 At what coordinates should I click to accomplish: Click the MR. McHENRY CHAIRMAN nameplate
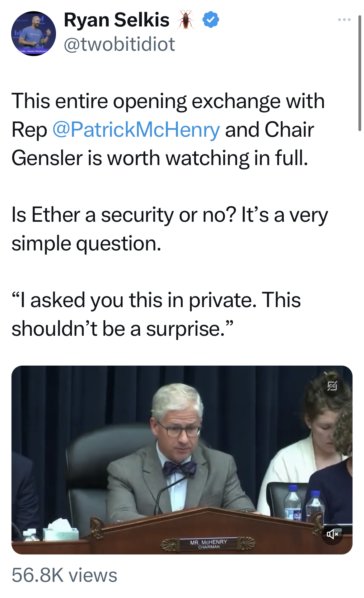point(208,543)
